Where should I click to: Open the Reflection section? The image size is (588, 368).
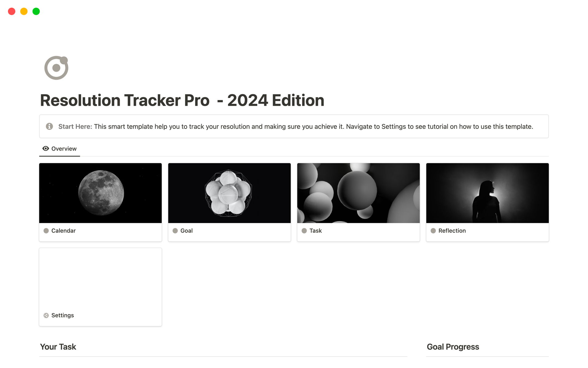pyautogui.click(x=487, y=201)
